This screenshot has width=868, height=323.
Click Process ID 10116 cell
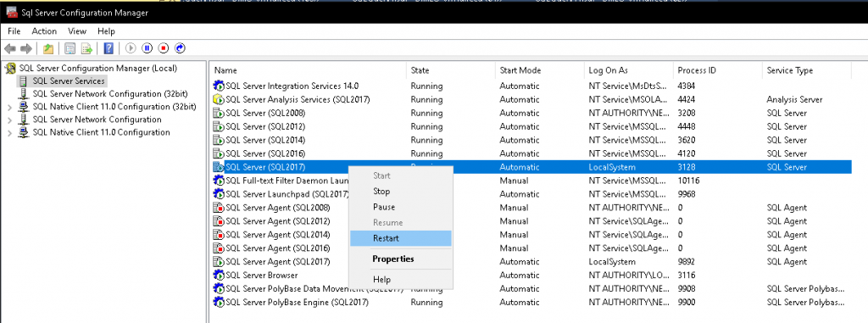click(688, 181)
